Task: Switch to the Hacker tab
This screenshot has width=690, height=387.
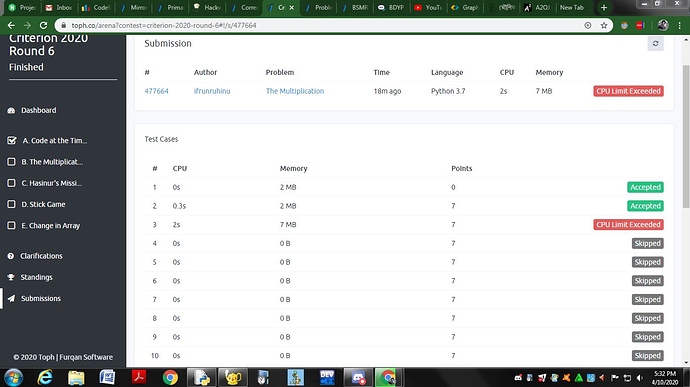Action: [x=208, y=7]
